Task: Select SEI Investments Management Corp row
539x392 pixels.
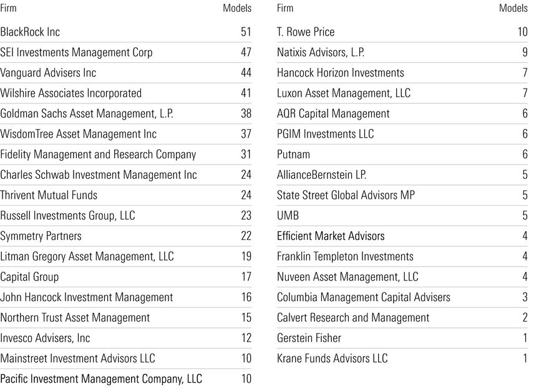Action: (x=126, y=52)
